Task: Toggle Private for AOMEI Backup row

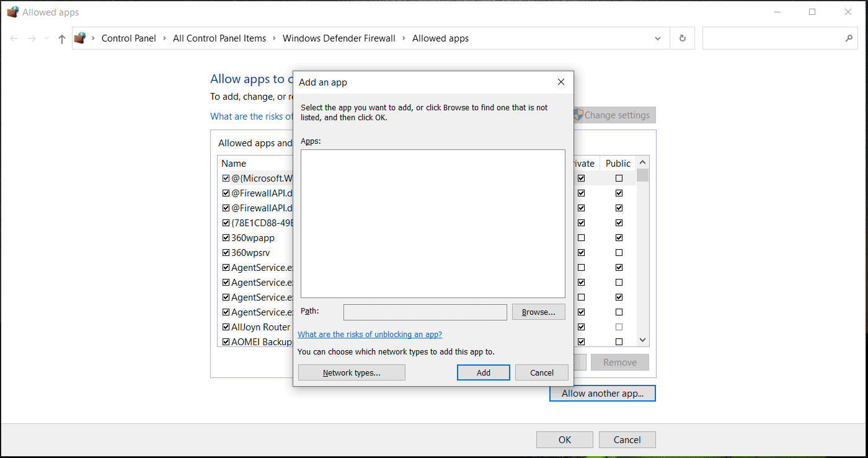Action: click(581, 342)
